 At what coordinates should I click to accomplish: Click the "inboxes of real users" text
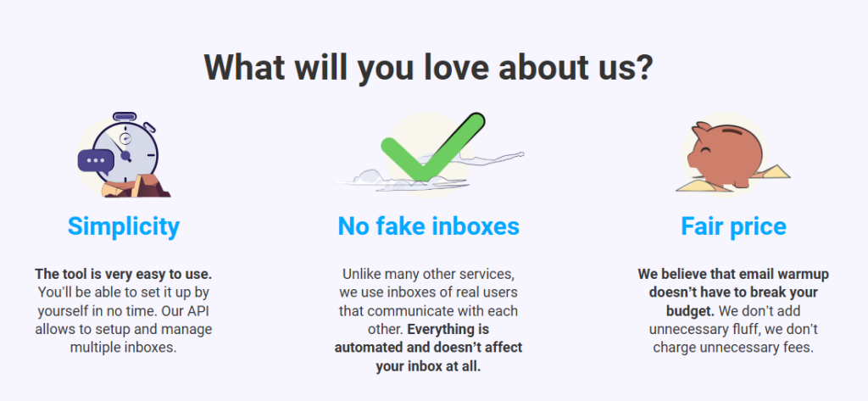(x=428, y=292)
